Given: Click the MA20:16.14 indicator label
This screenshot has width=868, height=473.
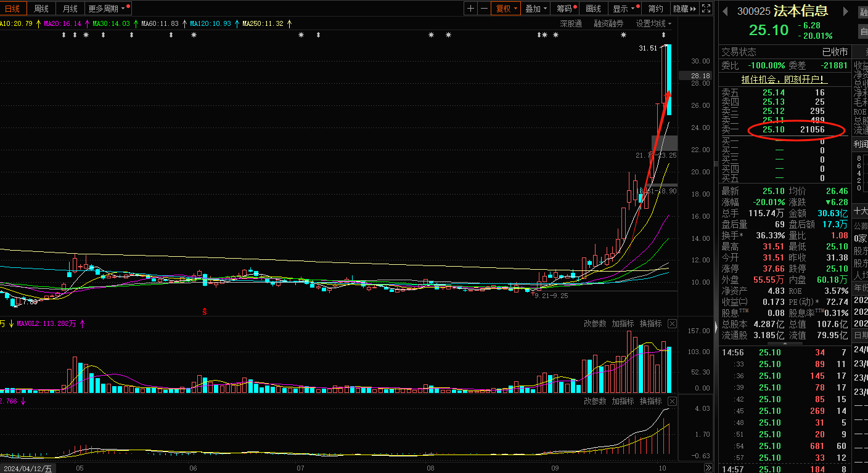Looking at the screenshot, I should (62, 23).
